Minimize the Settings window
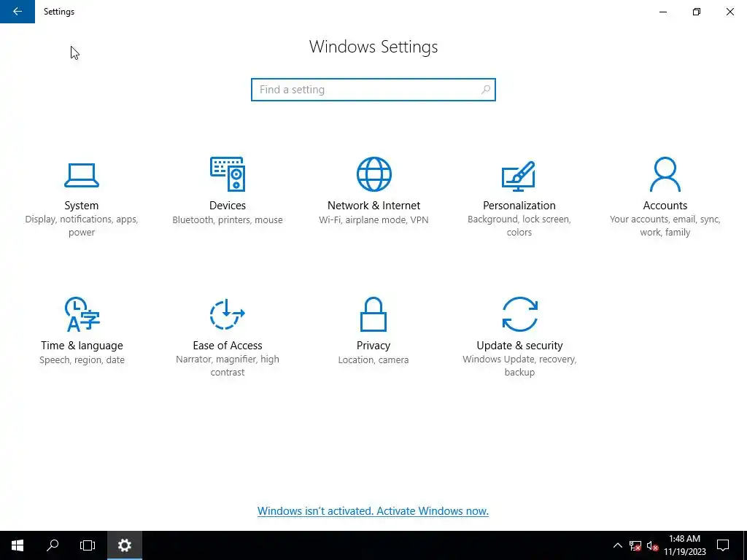 (x=663, y=12)
